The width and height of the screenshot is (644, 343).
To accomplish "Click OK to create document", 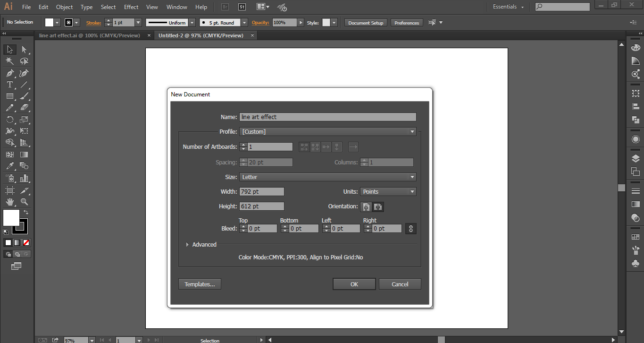I will (354, 284).
